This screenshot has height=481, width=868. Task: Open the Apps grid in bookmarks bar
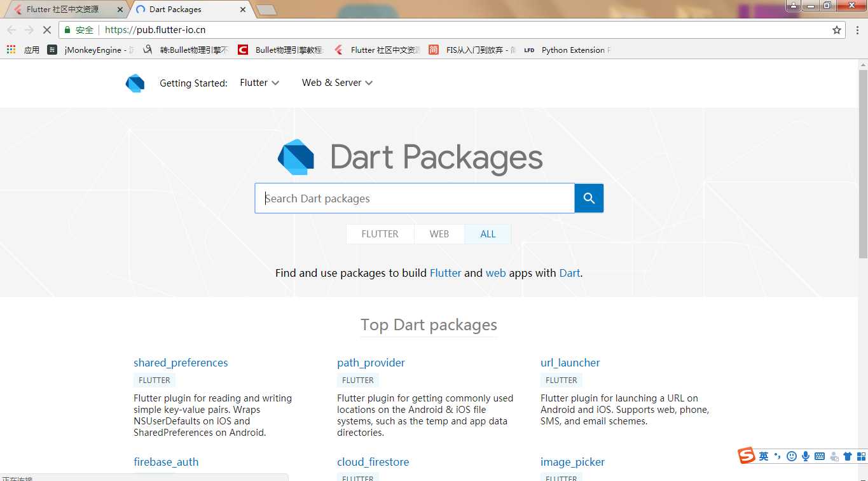[x=11, y=50]
